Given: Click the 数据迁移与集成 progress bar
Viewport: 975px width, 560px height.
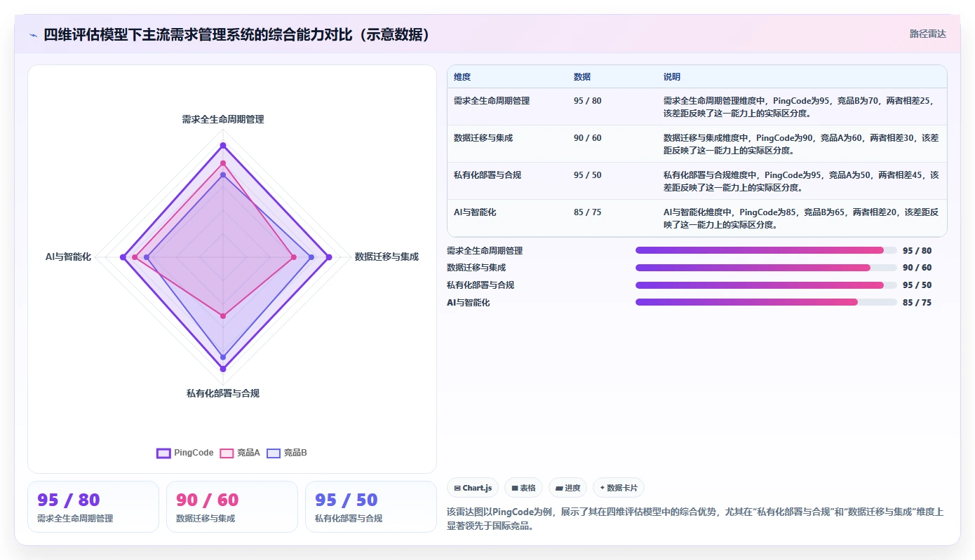Looking at the screenshot, I should point(766,268).
